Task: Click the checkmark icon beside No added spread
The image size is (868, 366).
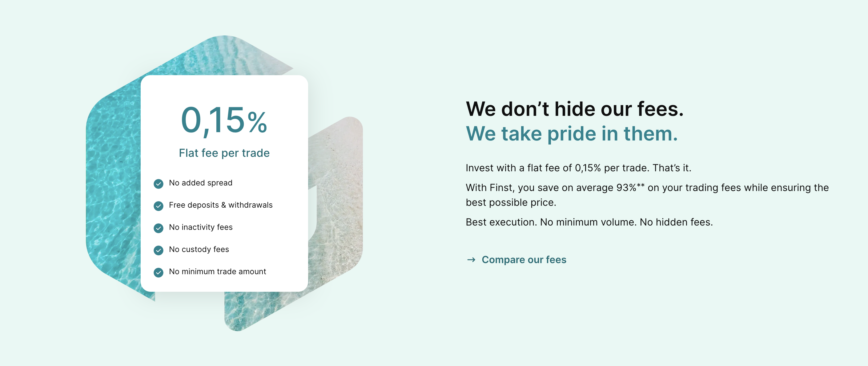Action: 159,184
